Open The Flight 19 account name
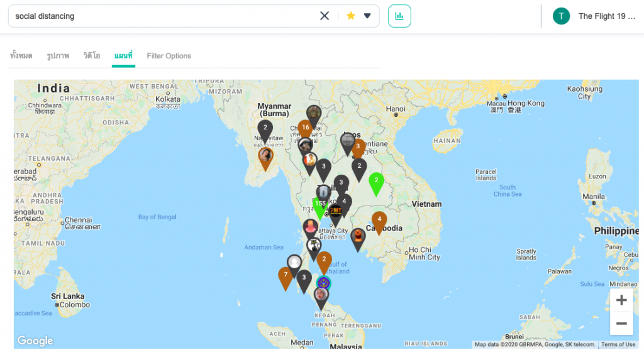This screenshot has width=644, height=355. pos(607,16)
